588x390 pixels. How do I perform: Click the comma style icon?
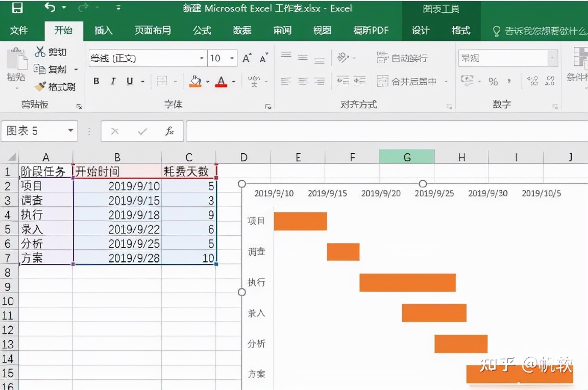coord(509,81)
